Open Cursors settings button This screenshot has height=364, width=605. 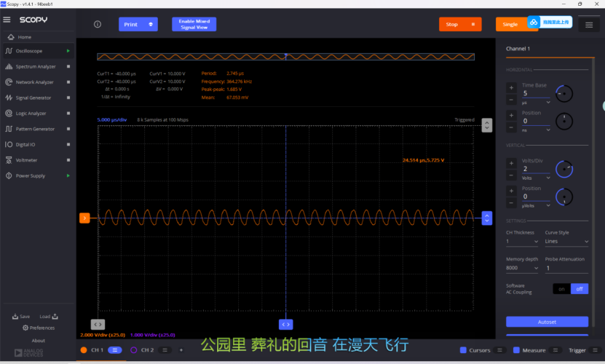(x=499, y=350)
